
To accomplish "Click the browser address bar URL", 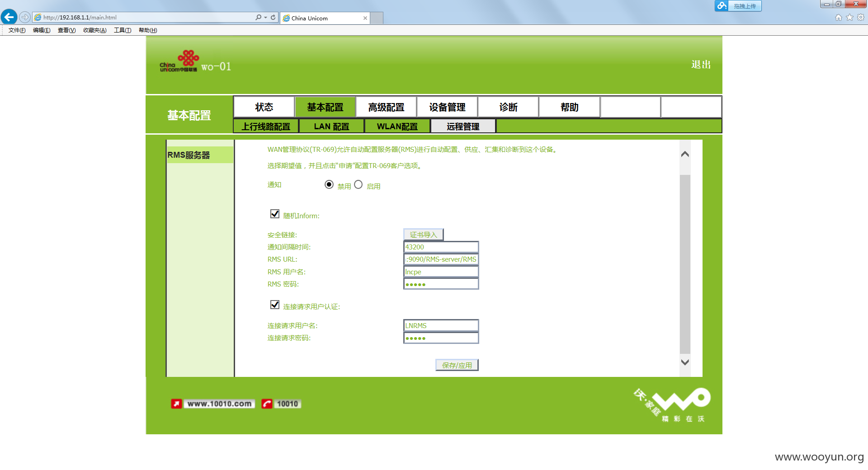I will 80,18.
